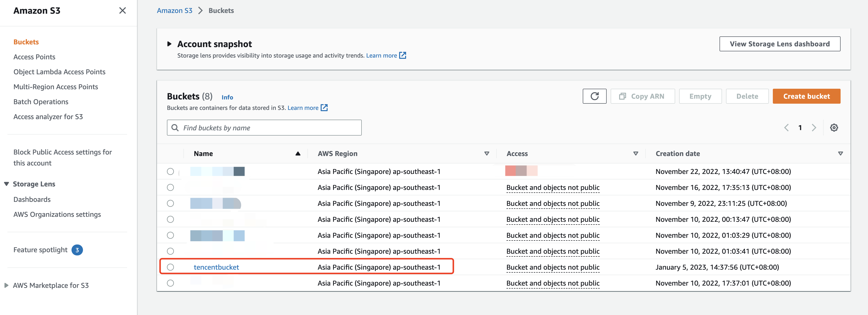The image size is (868, 315).
Task: Go to previous page arrow
Action: click(786, 128)
